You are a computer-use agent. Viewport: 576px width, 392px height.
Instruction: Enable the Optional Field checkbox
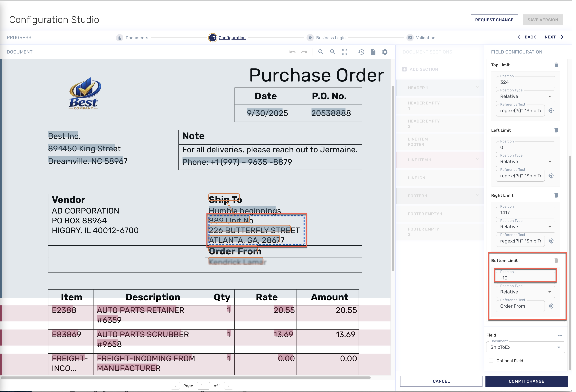[x=491, y=361]
